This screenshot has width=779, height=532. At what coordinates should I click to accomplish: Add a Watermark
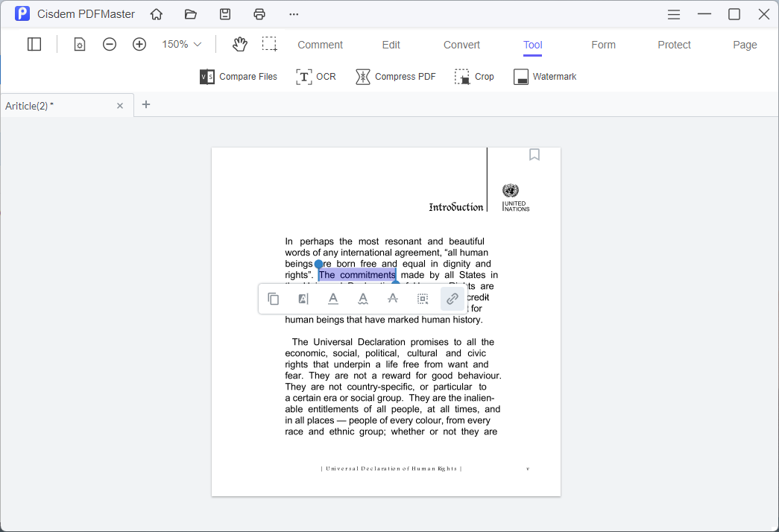tap(544, 77)
